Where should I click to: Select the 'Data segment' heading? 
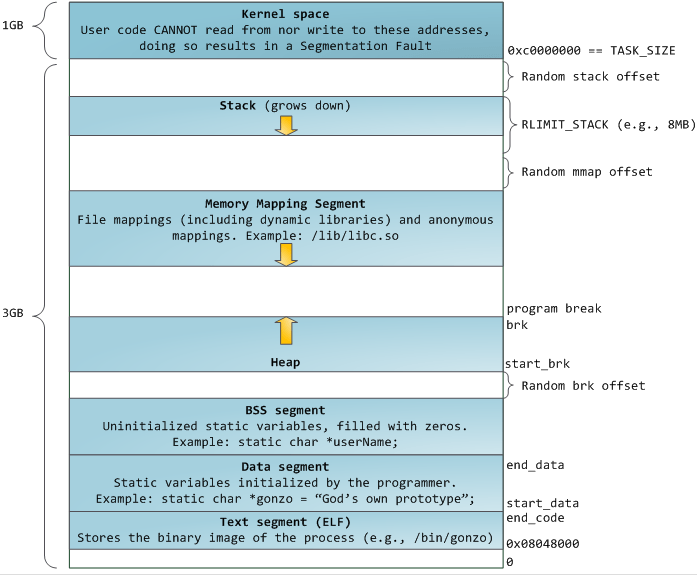click(285, 467)
